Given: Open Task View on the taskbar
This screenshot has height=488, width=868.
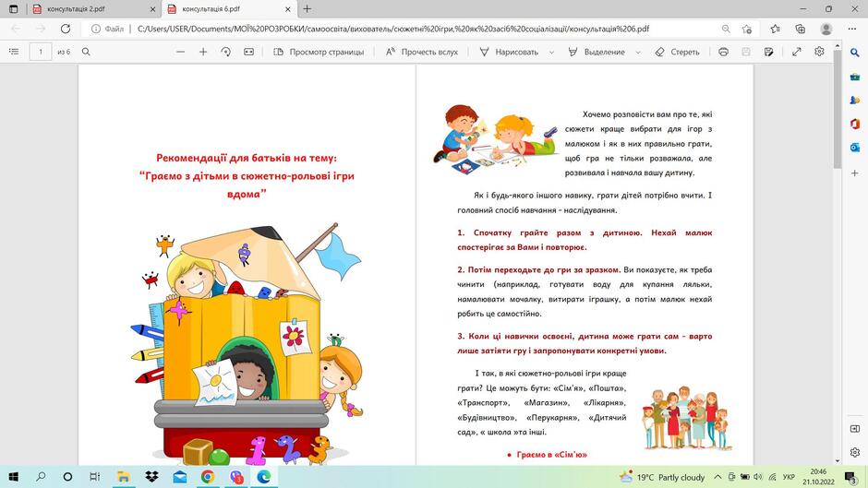Looking at the screenshot, I should [x=95, y=476].
